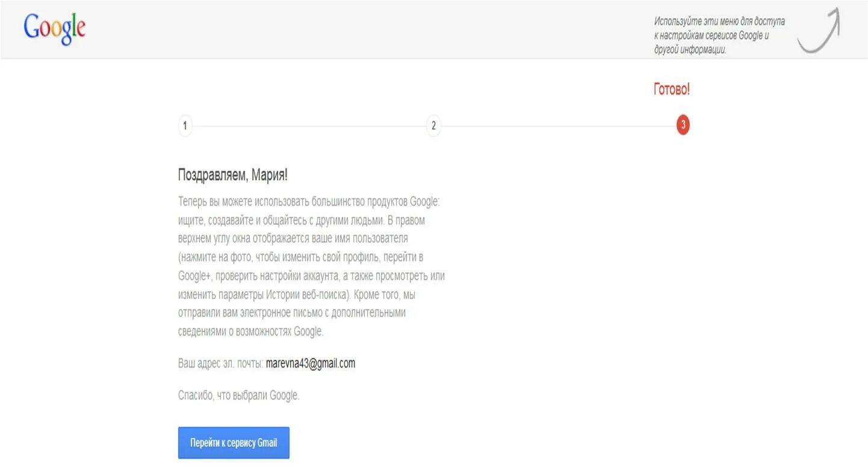Click the email address marevna43@gmail.com
Viewport: 868px width, 467px height.
tap(310, 364)
